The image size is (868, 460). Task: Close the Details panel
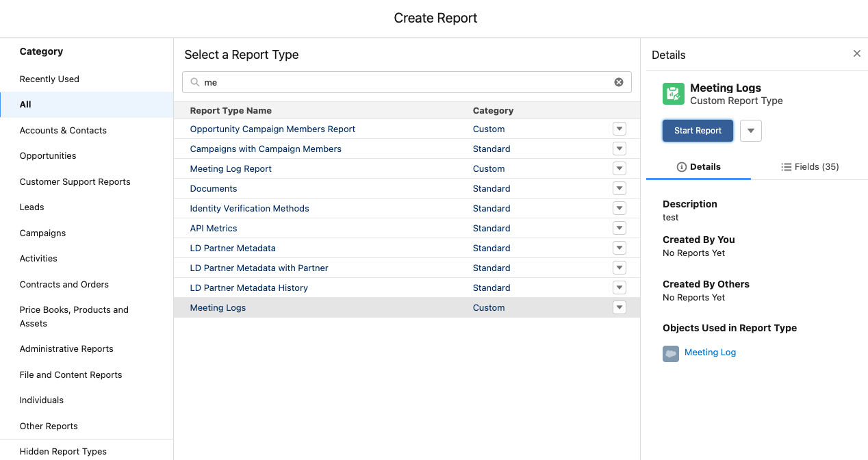click(x=856, y=53)
